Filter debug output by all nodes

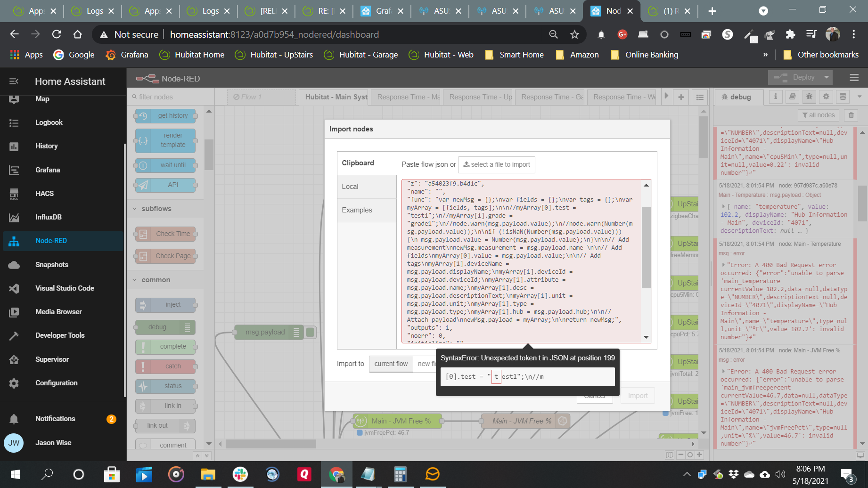click(x=818, y=115)
